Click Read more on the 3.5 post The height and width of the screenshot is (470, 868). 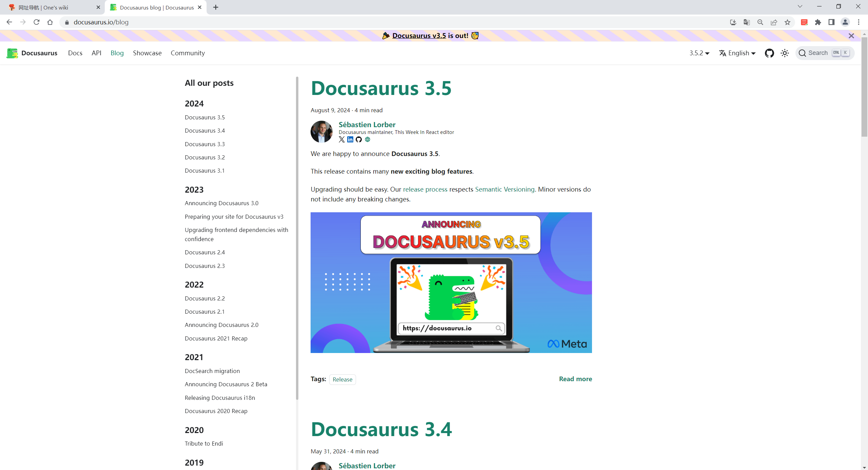coord(575,379)
